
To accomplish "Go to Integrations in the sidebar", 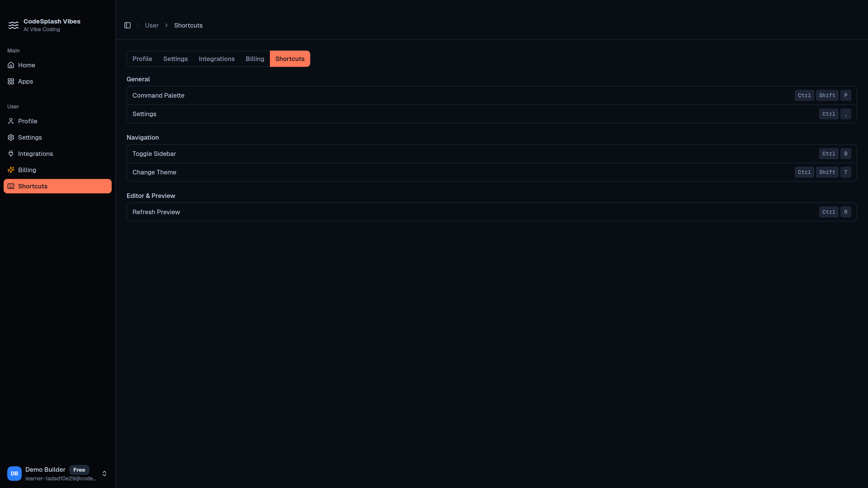I will 58,154.
